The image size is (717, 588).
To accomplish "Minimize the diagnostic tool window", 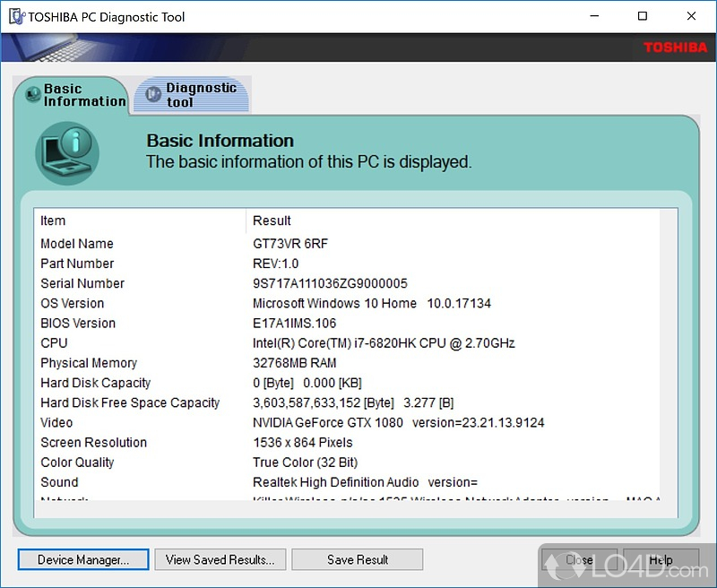I will (593, 16).
